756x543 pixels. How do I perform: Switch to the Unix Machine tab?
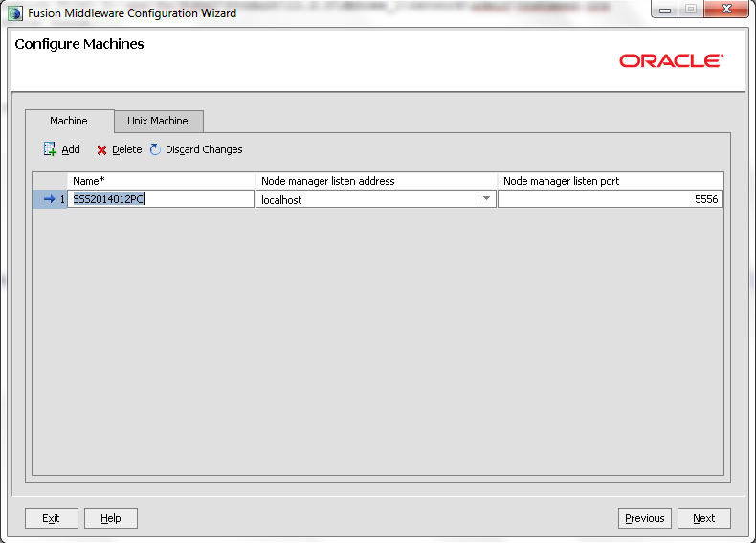[x=158, y=121]
